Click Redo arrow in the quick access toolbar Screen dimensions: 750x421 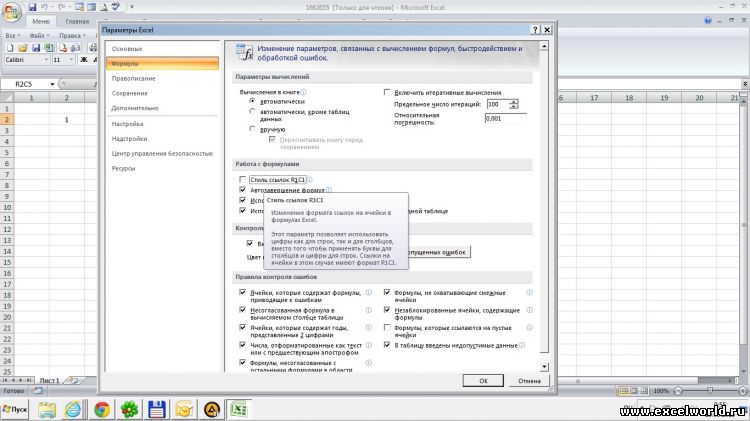click(61, 7)
